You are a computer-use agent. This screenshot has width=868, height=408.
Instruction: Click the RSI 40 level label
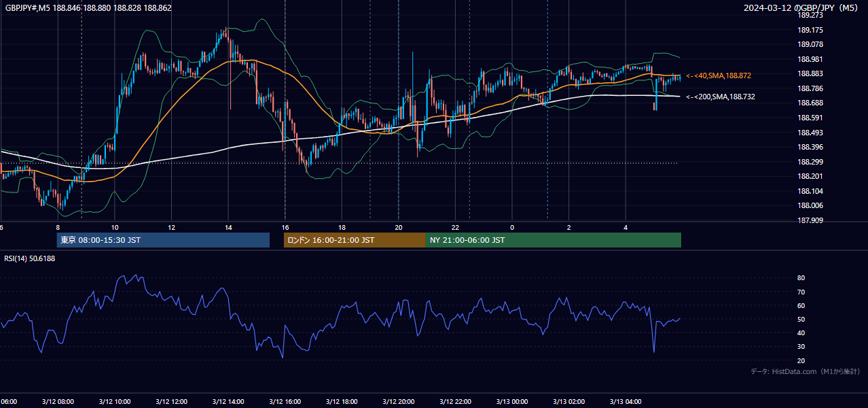(x=801, y=333)
